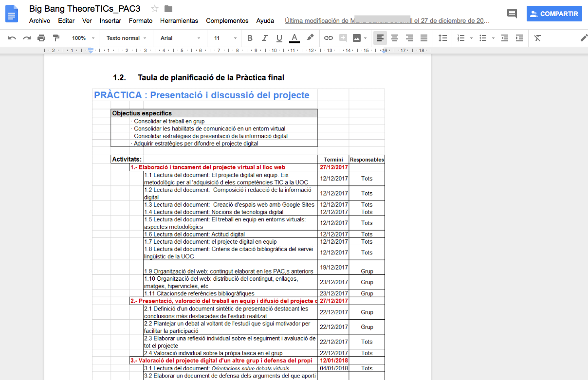The image size is (588, 380).
Task: Open the Insertar menu
Action: tap(110, 21)
